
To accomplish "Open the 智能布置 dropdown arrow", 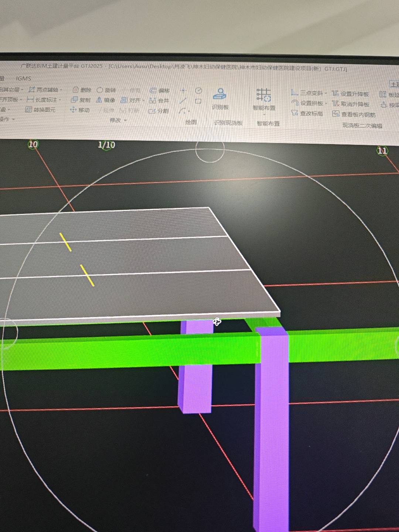I will [x=264, y=114].
